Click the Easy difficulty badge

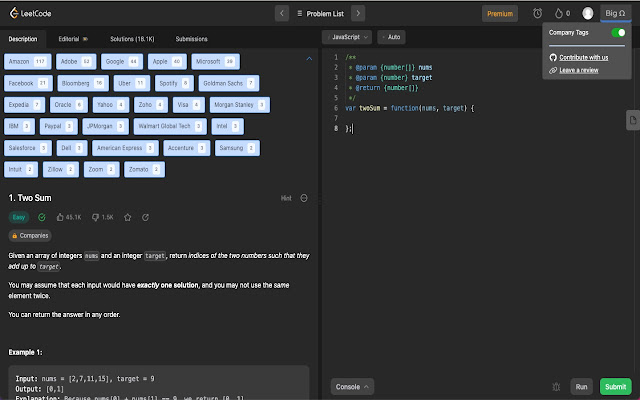click(x=19, y=217)
